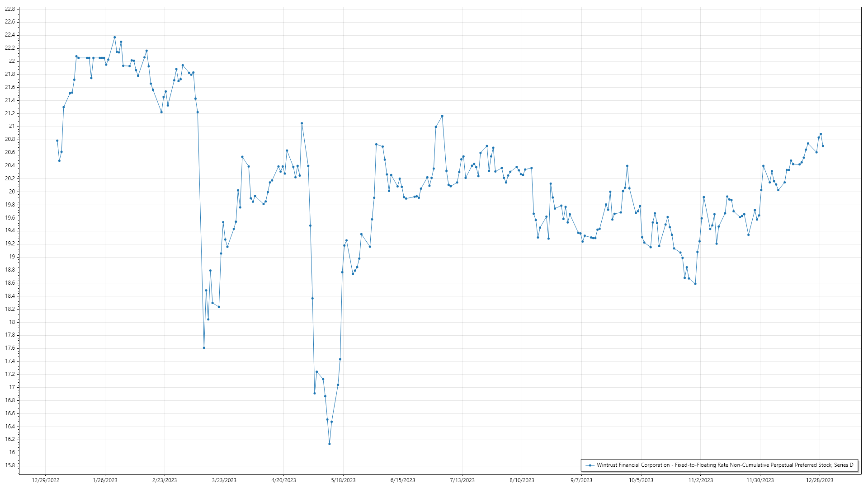Select the first data point of the series

click(57, 141)
